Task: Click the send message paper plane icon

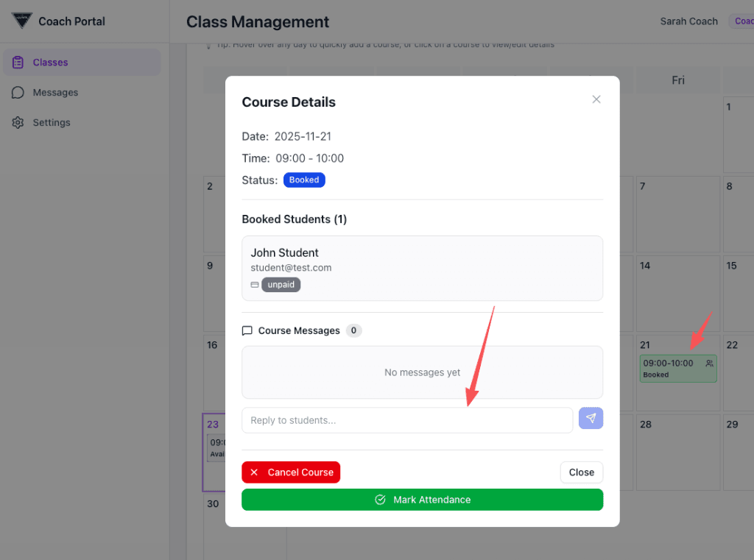Action: pyautogui.click(x=591, y=419)
